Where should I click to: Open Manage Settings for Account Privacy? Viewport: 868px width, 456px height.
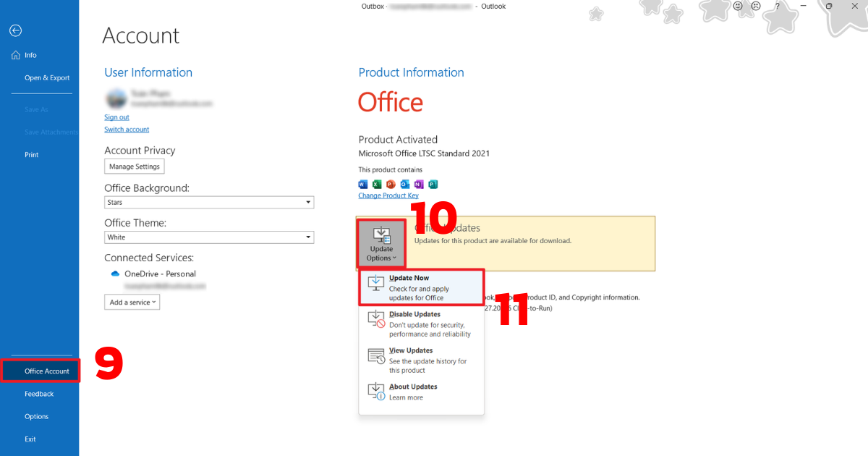(134, 166)
